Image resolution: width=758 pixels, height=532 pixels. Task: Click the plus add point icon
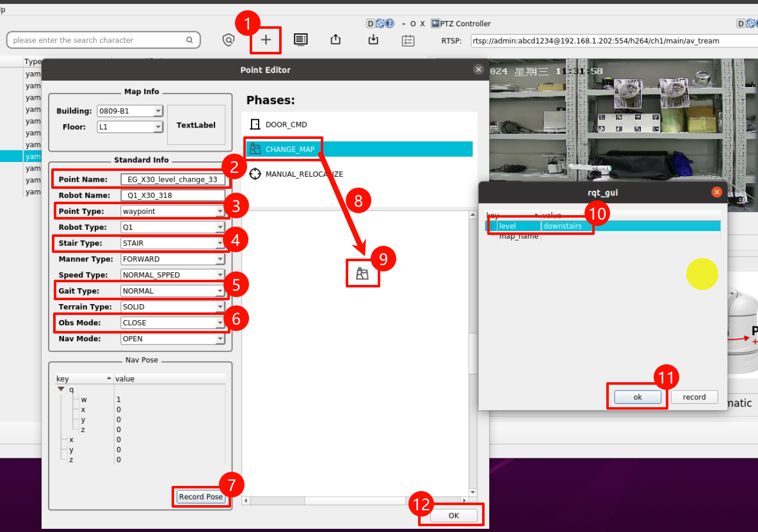tap(266, 40)
